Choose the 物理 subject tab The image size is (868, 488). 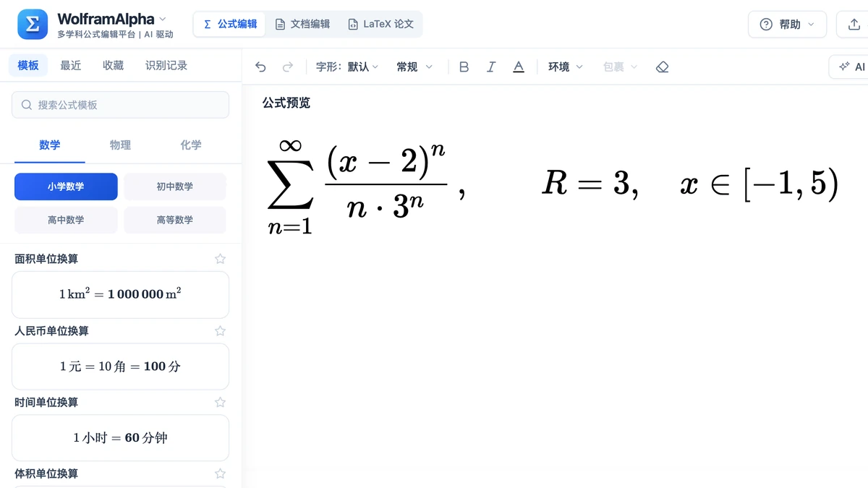pos(120,145)
